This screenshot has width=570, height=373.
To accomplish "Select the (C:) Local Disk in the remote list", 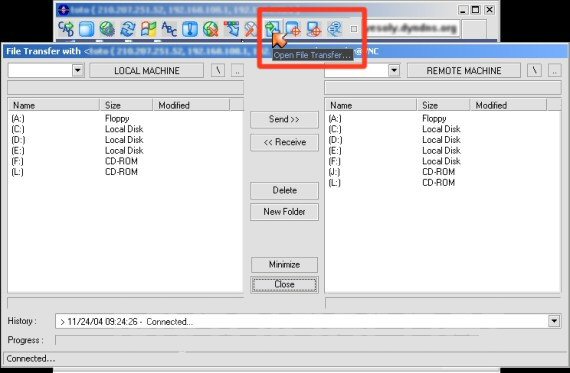I will pyautogui.click(x=394, y=129).
